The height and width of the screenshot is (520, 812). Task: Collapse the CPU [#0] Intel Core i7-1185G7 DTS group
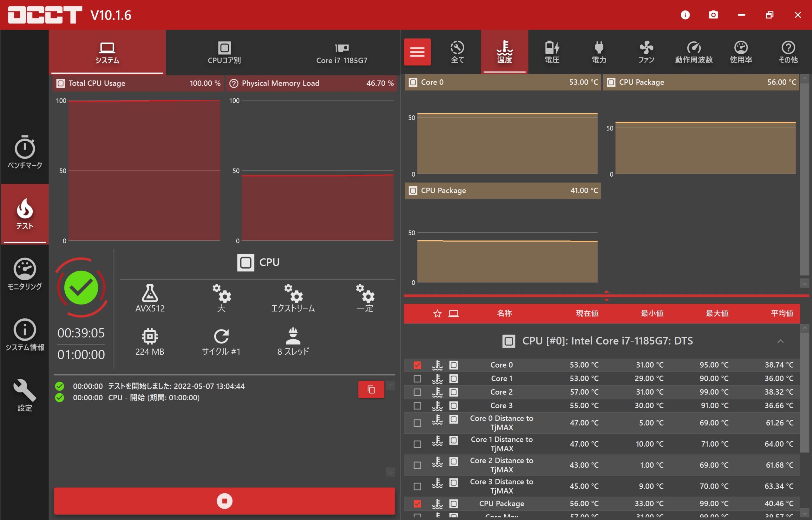click(x=780, y=341)
